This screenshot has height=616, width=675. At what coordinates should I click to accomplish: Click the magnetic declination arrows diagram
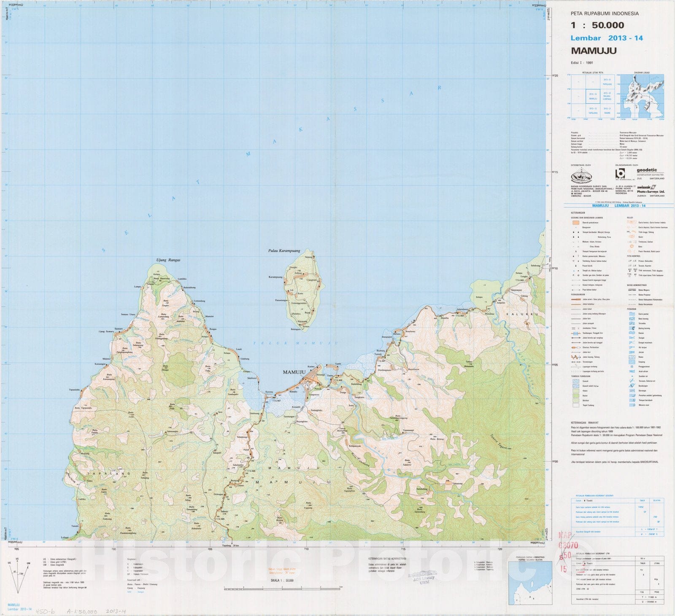click(17, 578)
